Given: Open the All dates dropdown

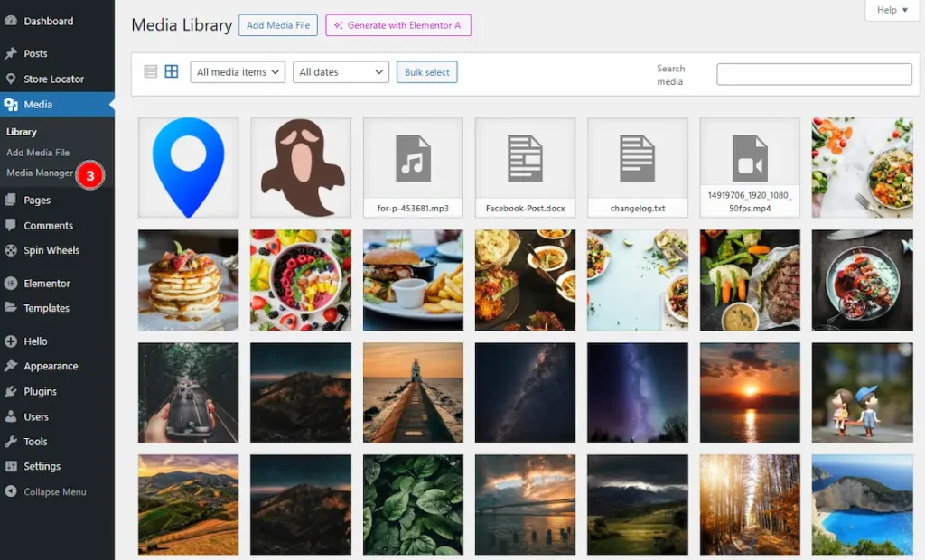Looking at the screenshot, I should [341, 72].
